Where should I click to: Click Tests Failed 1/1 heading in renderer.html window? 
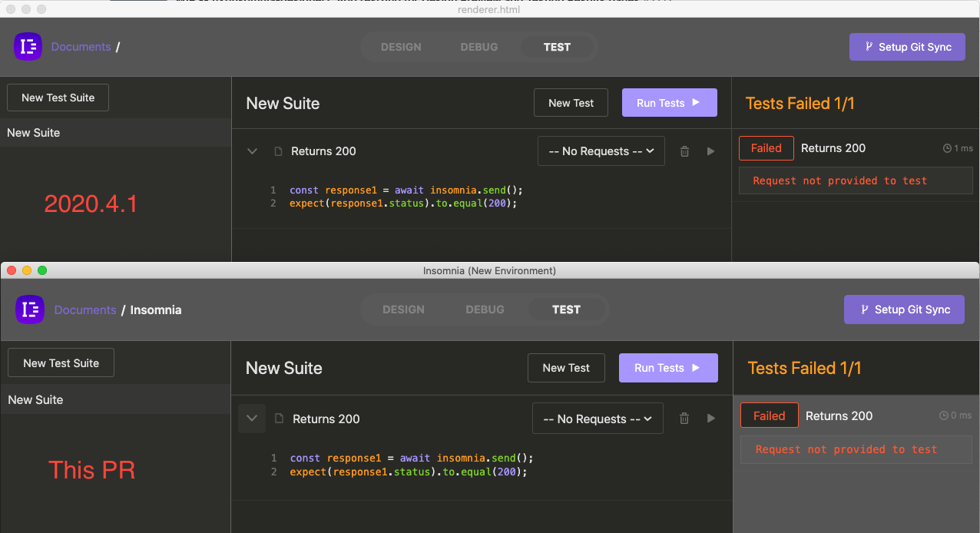pos(800,104)
